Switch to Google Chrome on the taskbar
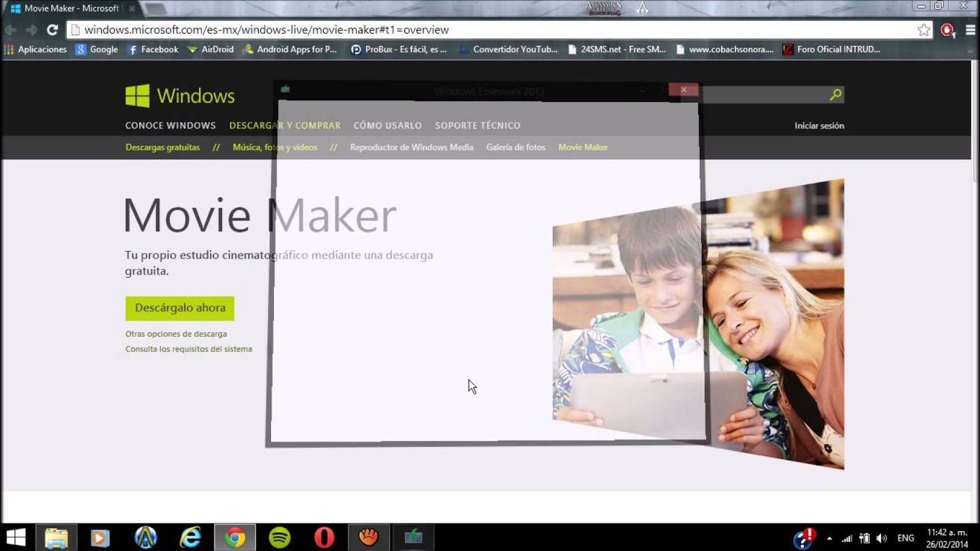Screen dimensions: 980x551 (x=234, y=538)
